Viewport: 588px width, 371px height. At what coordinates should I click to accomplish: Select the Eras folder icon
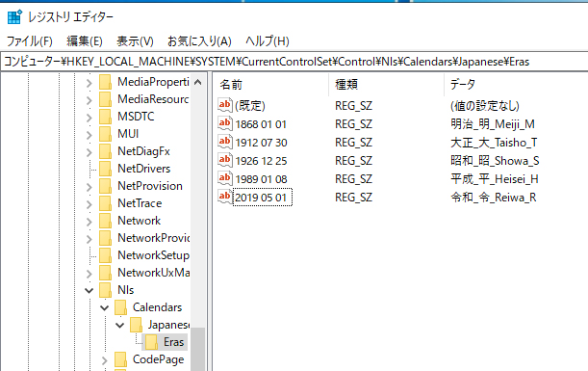(x=151, y=342)
